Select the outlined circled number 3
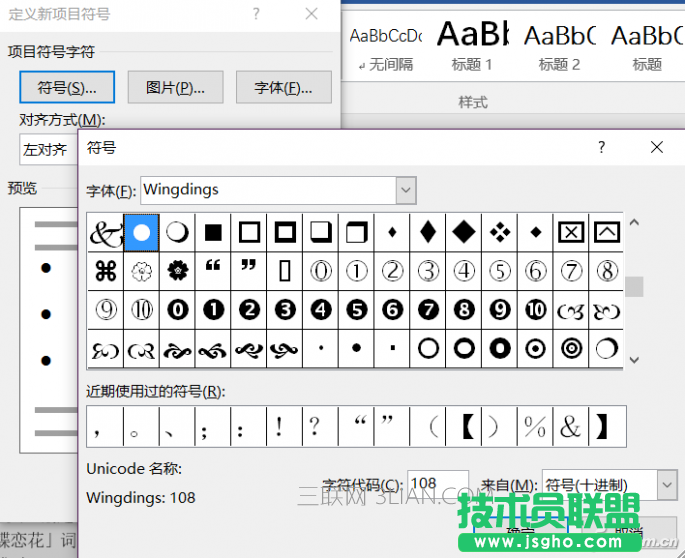The height and width of the screenshot is (558, 685). 428,271
